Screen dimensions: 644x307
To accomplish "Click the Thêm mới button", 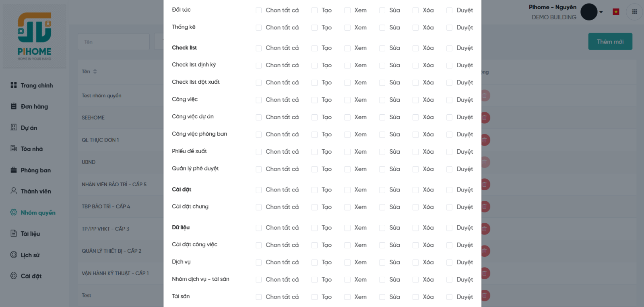I will click(x=610, y=41).
